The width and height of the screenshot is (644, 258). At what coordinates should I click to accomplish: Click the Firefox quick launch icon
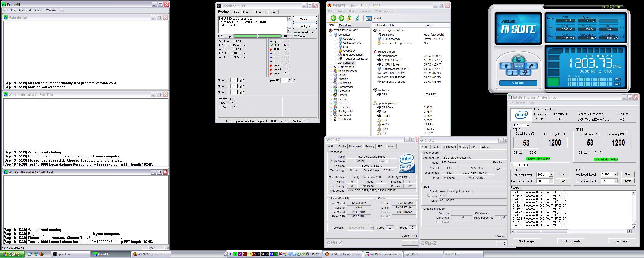(x=42, y=254)
